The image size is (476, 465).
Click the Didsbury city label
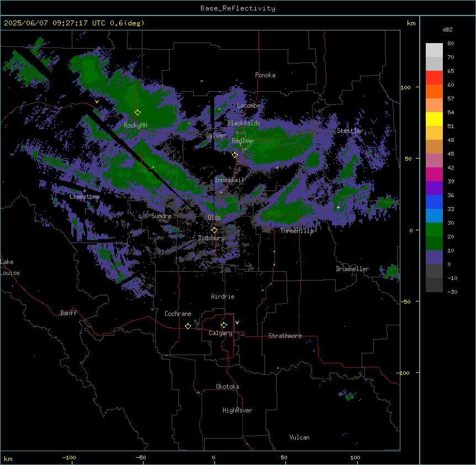click(x=211, y=238)
